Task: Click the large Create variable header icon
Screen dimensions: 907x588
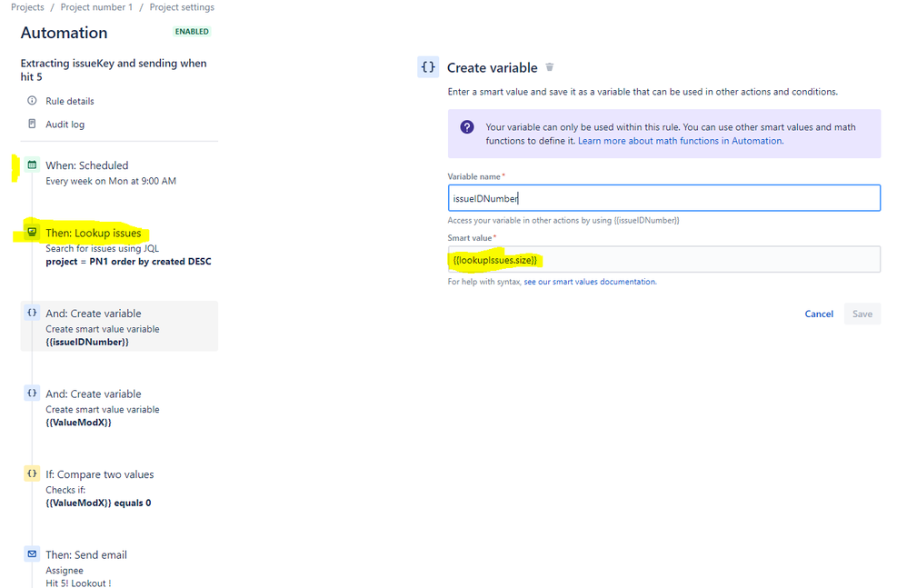Action: click(x=428, y=67)
